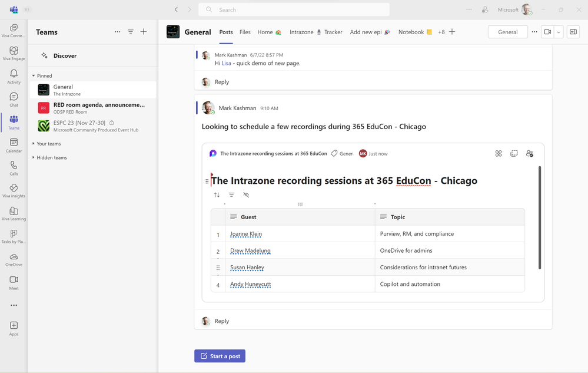Open Viva Learning
The image size is (588, 373).
14,213
